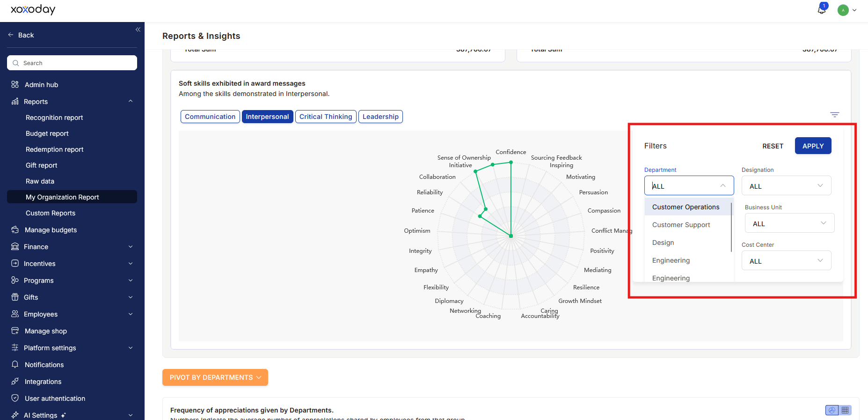This screenshot has height=420, width=868.
Task: Open the Budget report page
Action: coord(47,133)
